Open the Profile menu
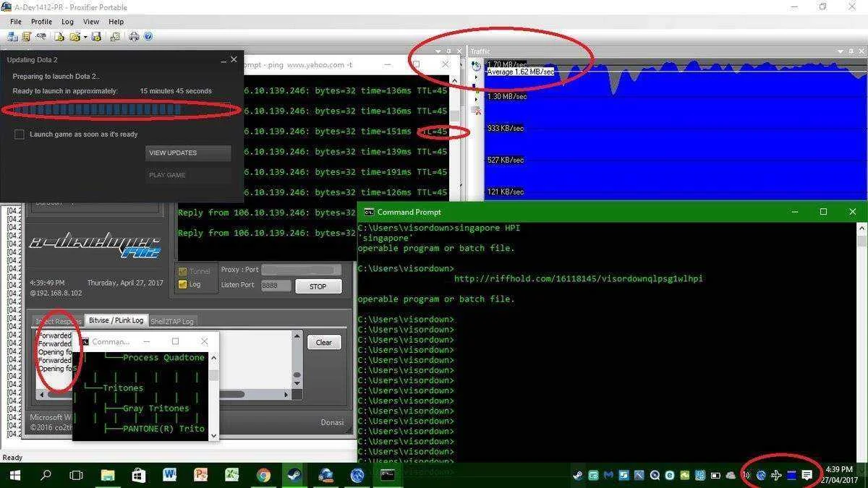Viewport: 868px width, 488px height. tap(41, 22)
